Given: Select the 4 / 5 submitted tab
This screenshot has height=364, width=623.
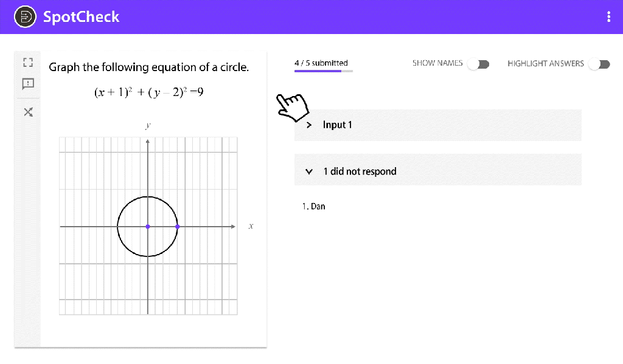Looking at the screenshot, I should click(x=321, y=63).
